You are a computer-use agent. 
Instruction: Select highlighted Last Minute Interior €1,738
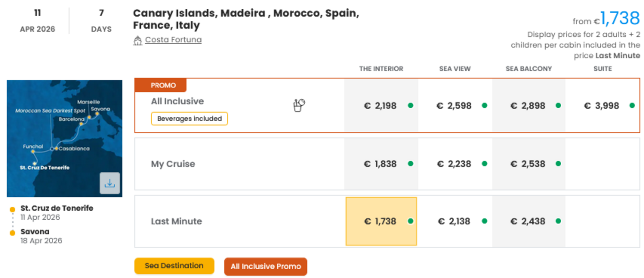tap(381, 221)
